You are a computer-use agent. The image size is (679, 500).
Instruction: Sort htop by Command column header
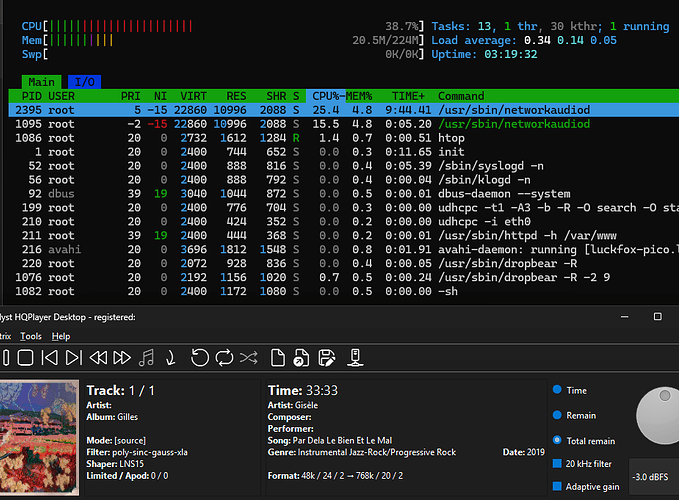tap(461, 96)
